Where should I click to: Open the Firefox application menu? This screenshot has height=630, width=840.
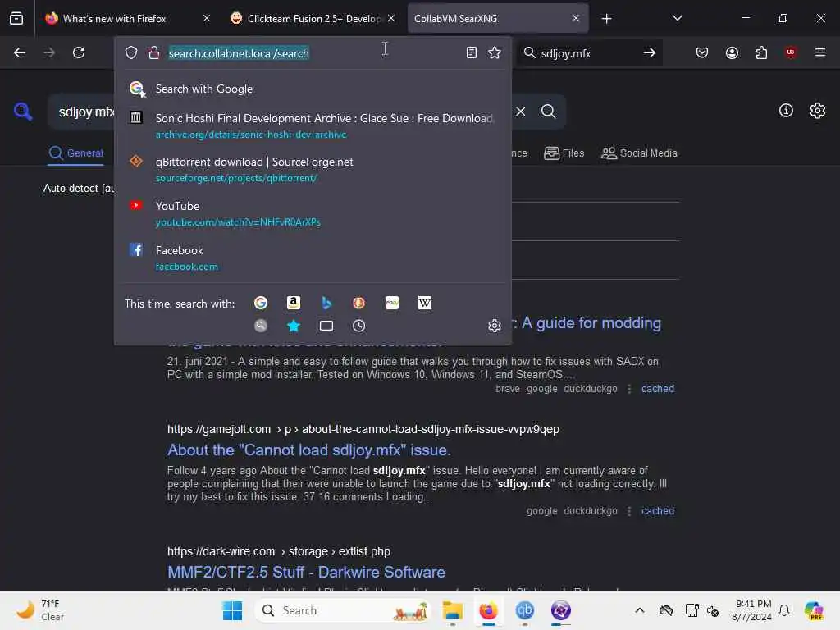[x=820, y=52]
